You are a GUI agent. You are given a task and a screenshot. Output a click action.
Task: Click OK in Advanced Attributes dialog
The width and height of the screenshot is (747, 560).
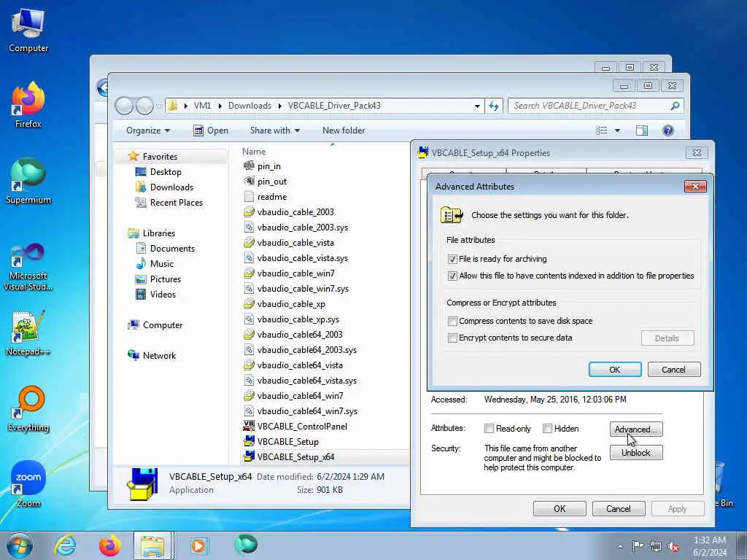614,370
